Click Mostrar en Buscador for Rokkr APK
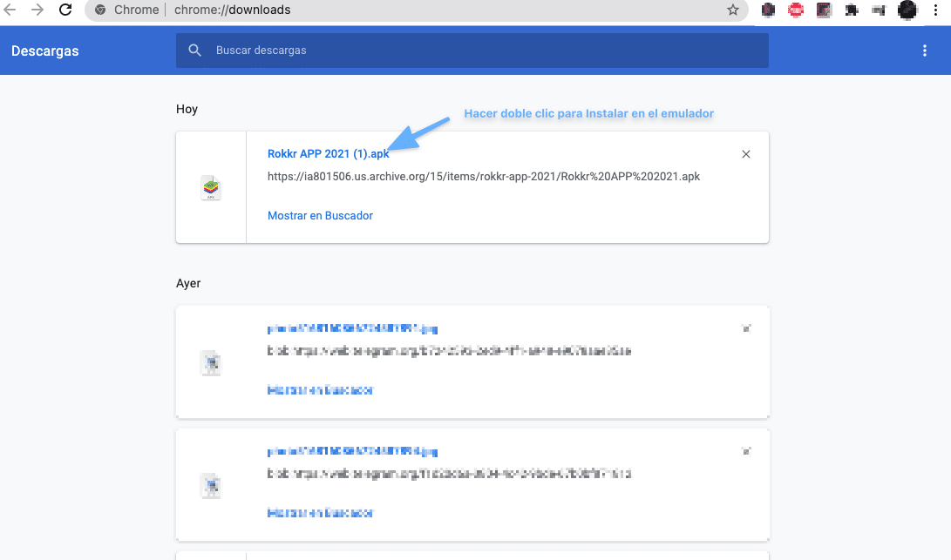 tap(320, 215)
